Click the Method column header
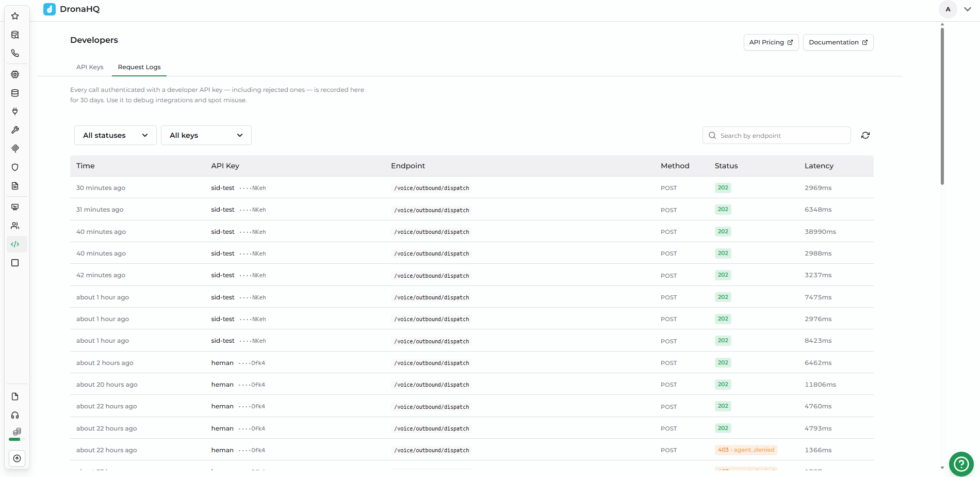This screenshot has width=980, height=477. (x=675, y=166)
